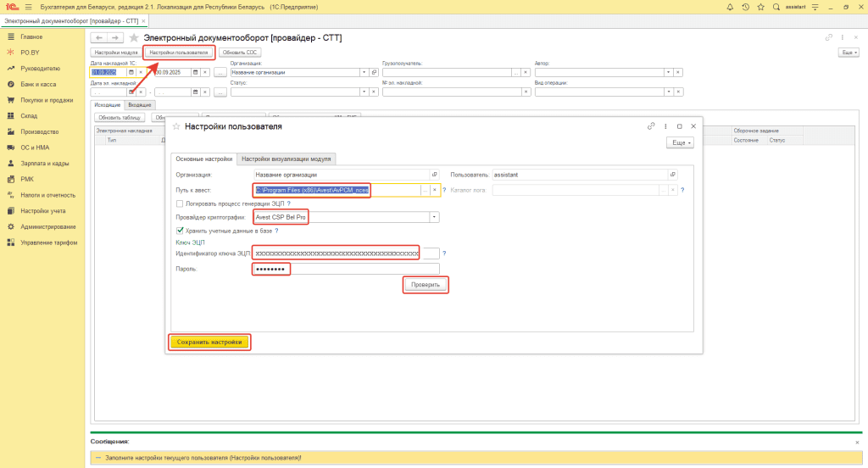Open the history clock icon
The image size is (868, 468).
(x=745, y=7)
